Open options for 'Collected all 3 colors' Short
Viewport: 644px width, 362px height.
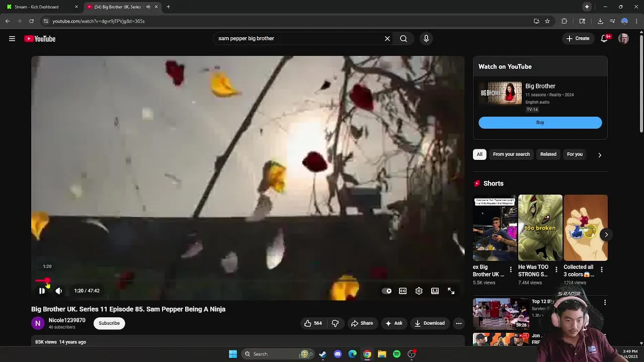click(x=601, y=270)
